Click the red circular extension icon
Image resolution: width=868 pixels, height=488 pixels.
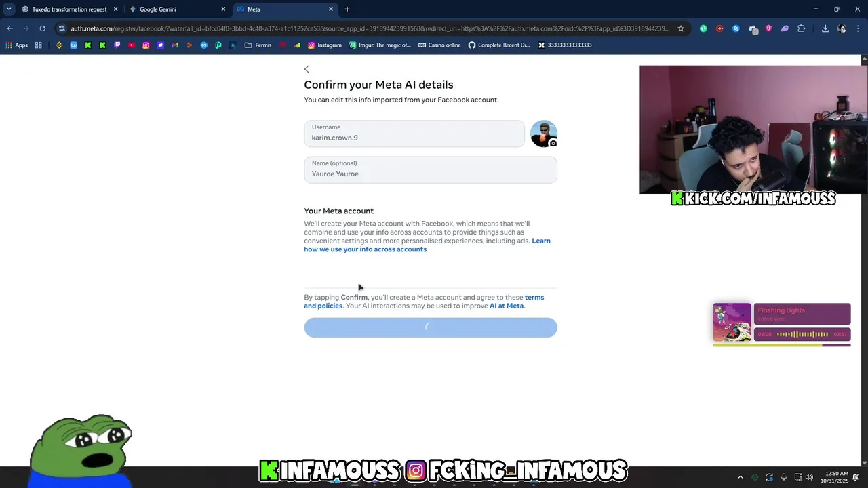[719, 28]
